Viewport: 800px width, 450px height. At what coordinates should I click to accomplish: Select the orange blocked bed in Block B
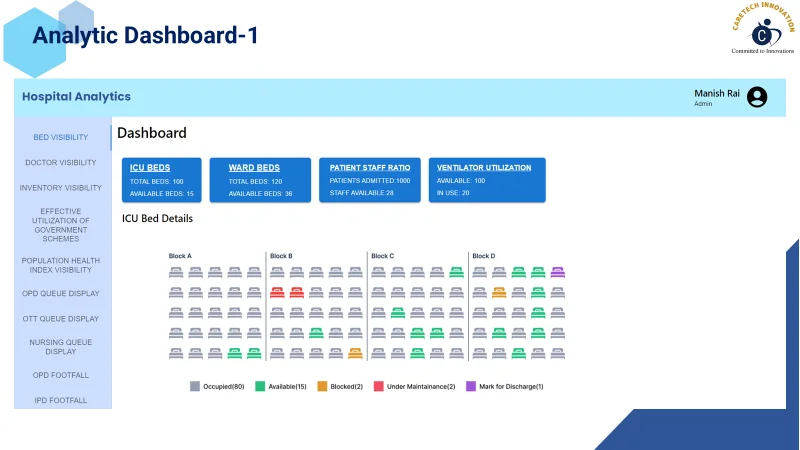(x=355, y=353)
